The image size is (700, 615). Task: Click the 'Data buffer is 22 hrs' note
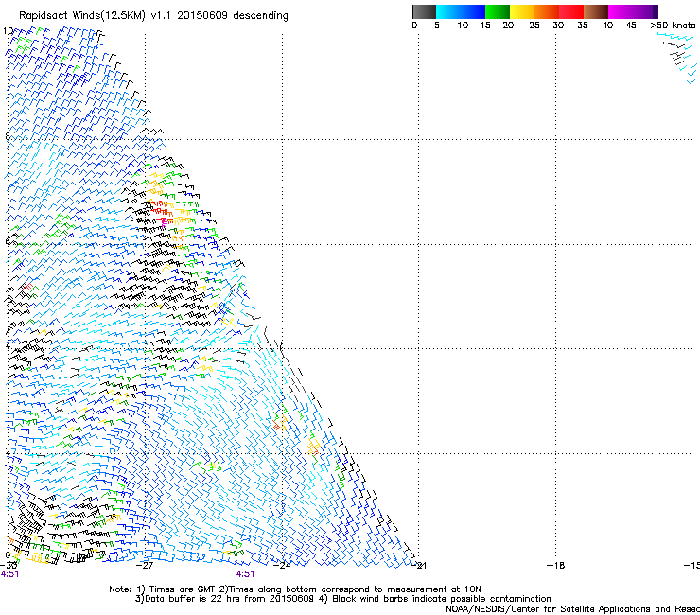(x=342, y=599)
